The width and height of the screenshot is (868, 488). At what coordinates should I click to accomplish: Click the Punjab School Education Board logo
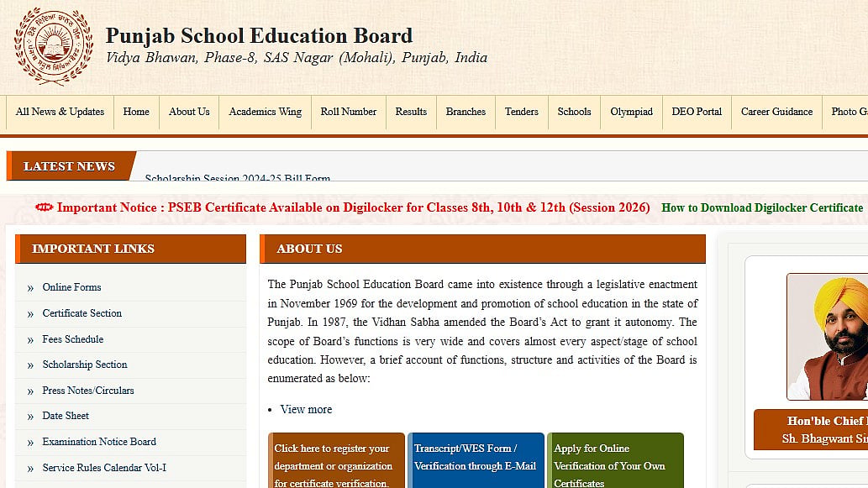point(53,46)
